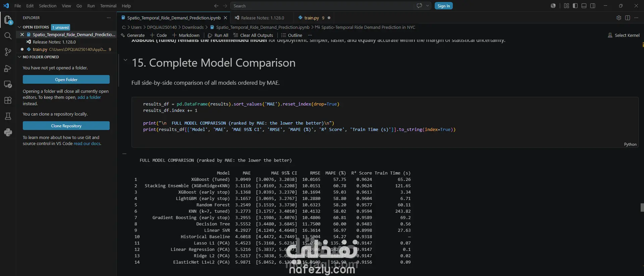Open the Selection menu
The height and width of the screenshot is (276, 644).
[x=48, y=6]
